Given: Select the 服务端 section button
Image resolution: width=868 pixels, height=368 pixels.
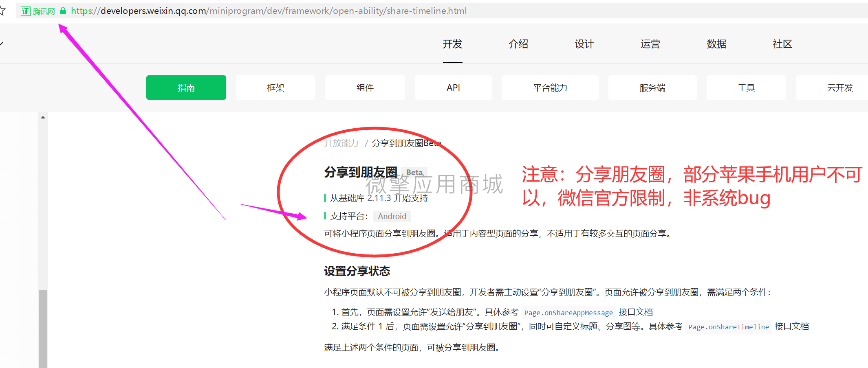Looking at the screenshot, I should coord(652,88).
